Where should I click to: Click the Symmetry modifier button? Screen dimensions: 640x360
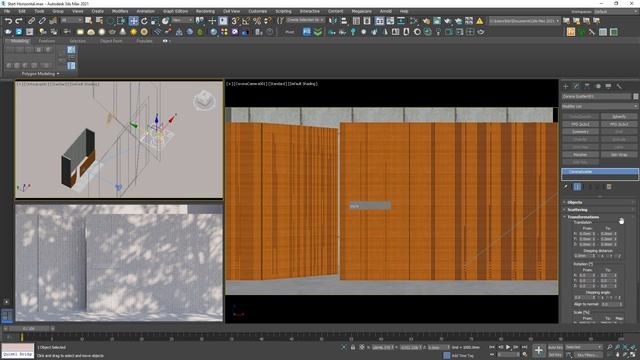(580, 132)
